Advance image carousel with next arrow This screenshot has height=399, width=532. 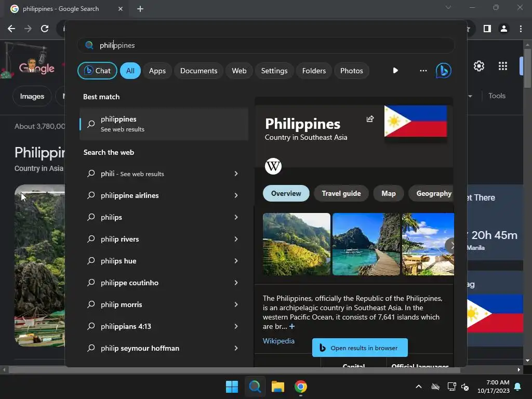(x=450, y=245)
